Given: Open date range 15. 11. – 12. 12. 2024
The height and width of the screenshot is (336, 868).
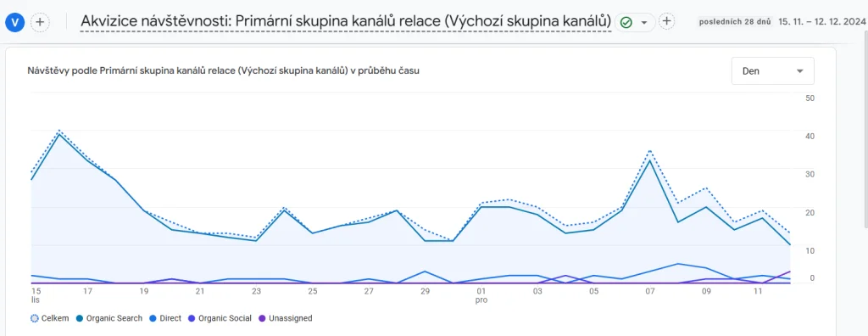Looking at the screenshot, I should click(x=822, y=21).
